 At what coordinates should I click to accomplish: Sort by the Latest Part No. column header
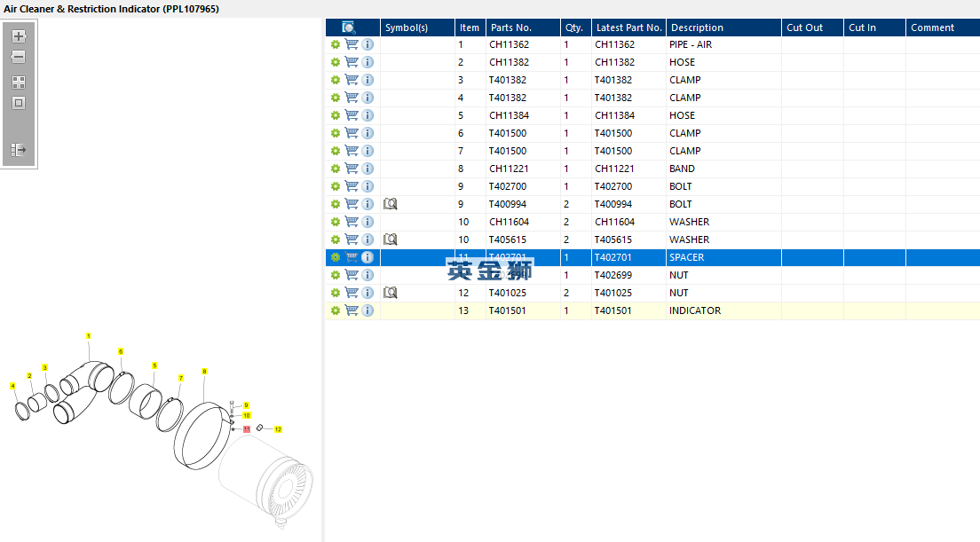point(628,27)
